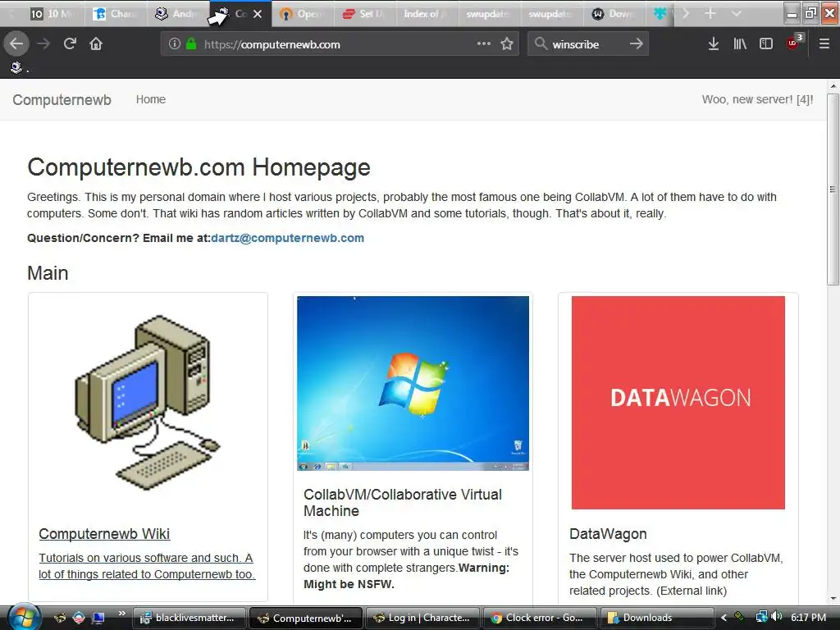Click the search box containing winscribe
840x630 pixels.
pyautogui.click(x=588, y=44)
